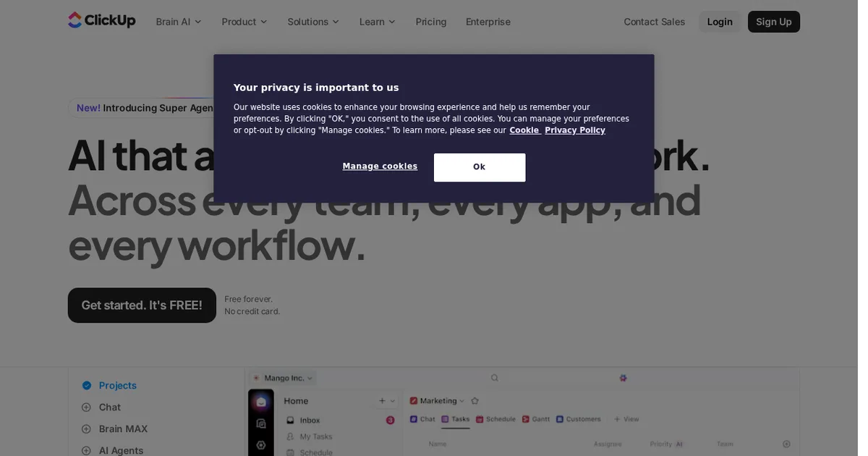The image size is (868, 456).
Task: Switch to the Customers view tab
Action: pyautogui.click(x=579, y=418)
